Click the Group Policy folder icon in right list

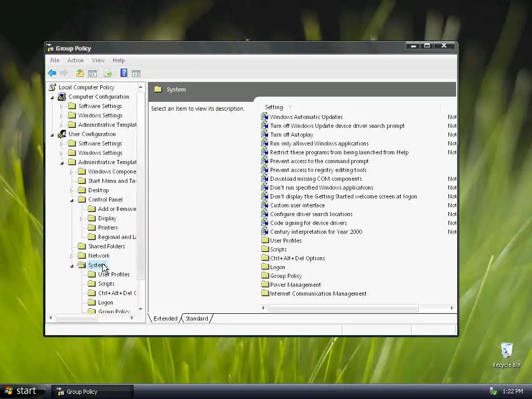265,275
